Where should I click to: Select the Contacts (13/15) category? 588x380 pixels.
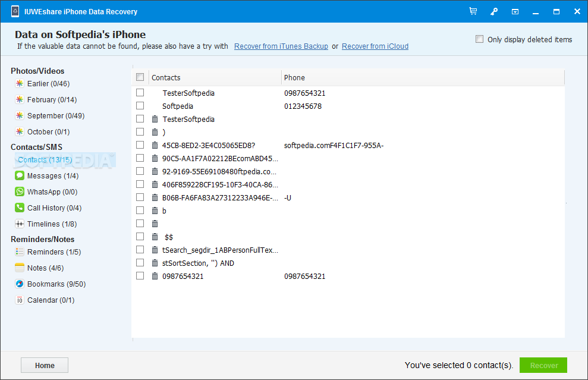tap(45, 160)
